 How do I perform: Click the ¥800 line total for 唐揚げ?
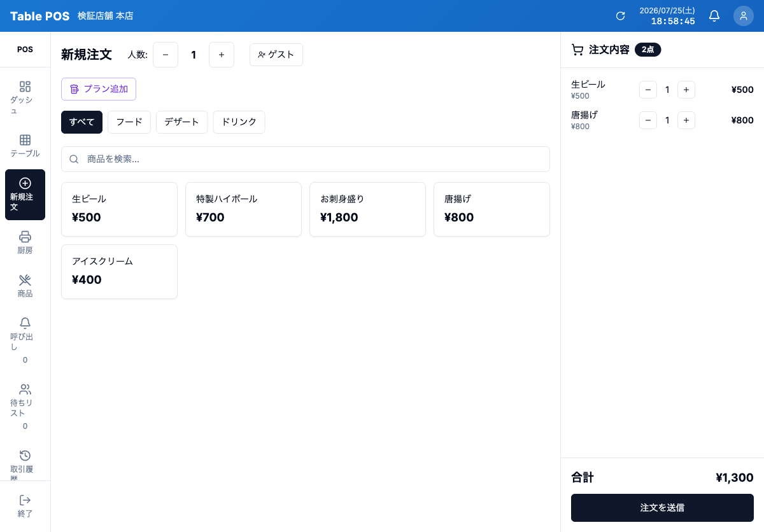(x=742, y=120)
